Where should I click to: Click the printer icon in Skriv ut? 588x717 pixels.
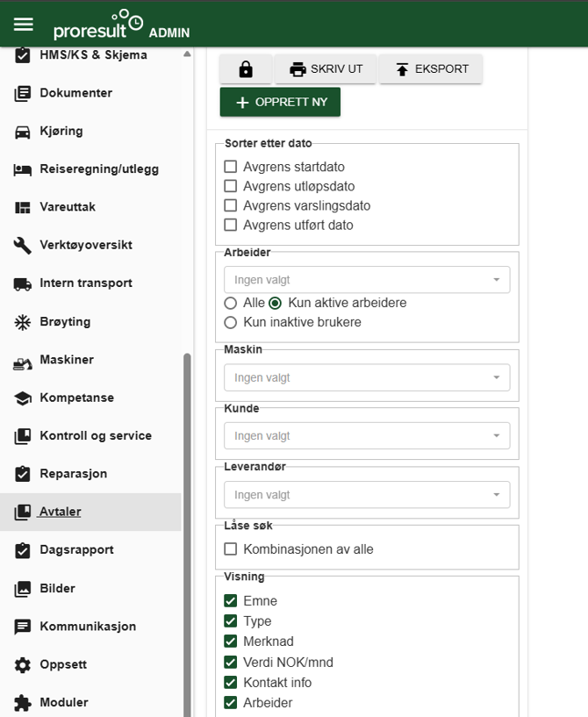tap(298, 69)
